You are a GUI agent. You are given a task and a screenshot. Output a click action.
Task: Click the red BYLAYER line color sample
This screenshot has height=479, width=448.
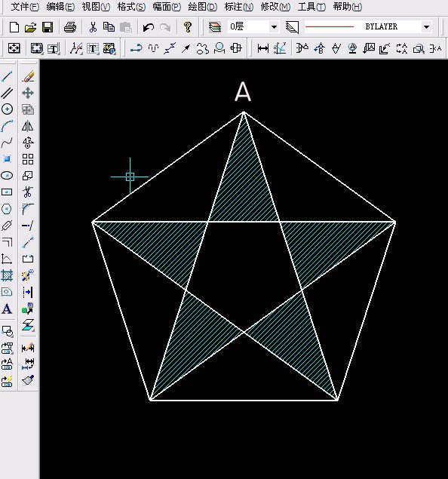click(x=329, y=27)
